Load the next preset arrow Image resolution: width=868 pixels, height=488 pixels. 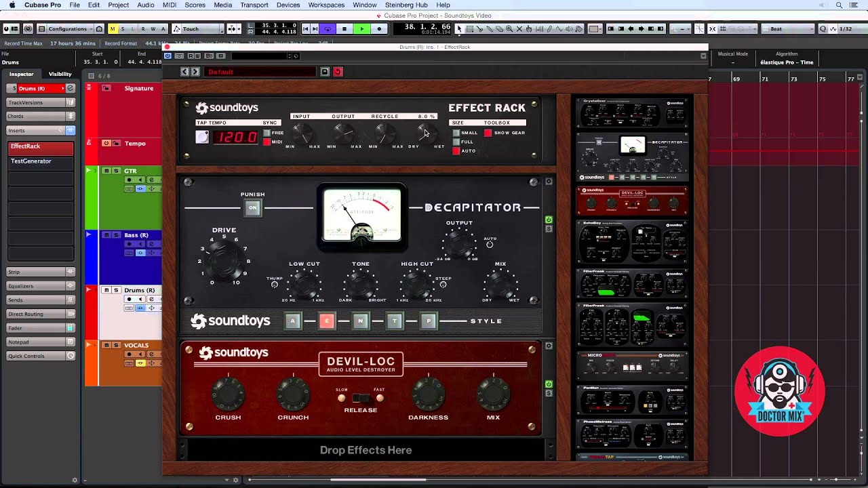click(195, 72)
